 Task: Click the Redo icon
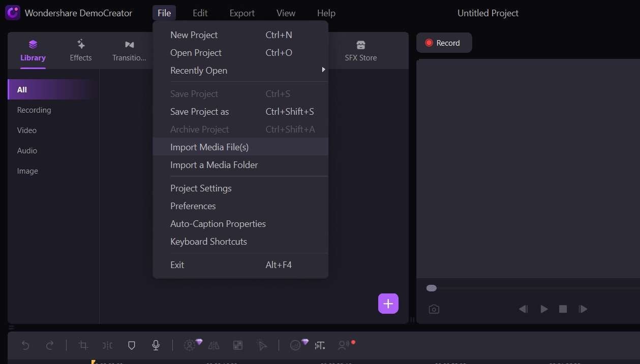[x=50, y=346]
